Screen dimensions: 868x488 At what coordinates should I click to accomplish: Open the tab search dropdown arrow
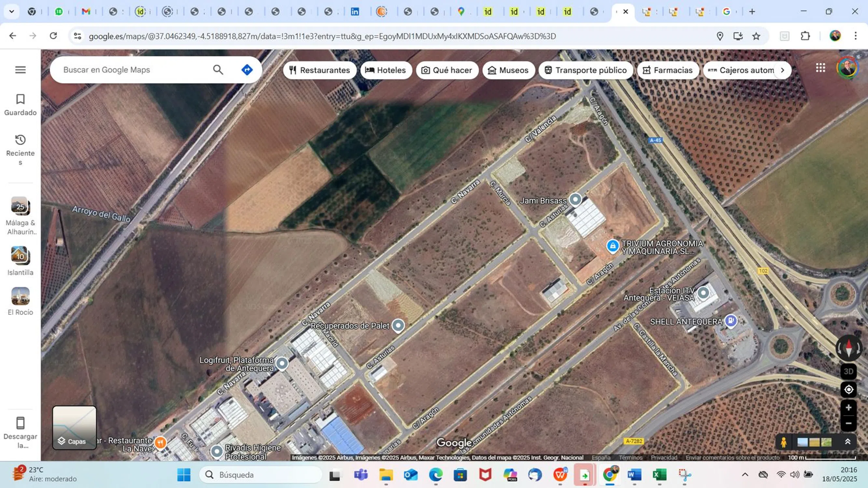coord(11,11)
